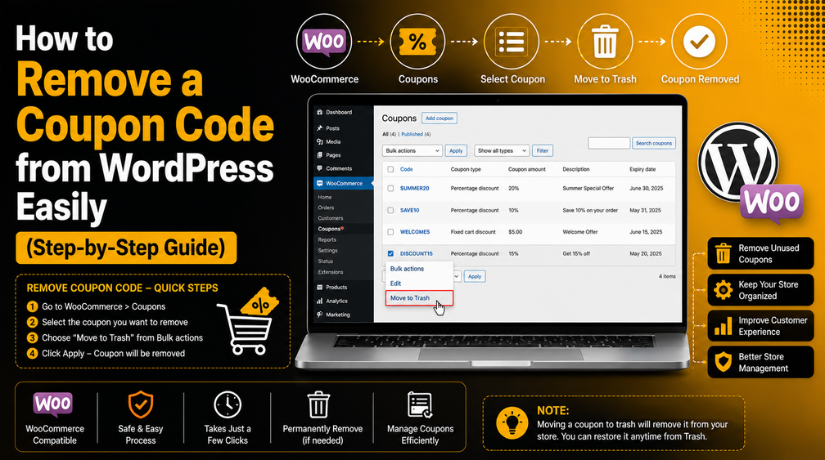Click the Filter button
This screenshot has width=825, height=460.
(x=542, y=151)
